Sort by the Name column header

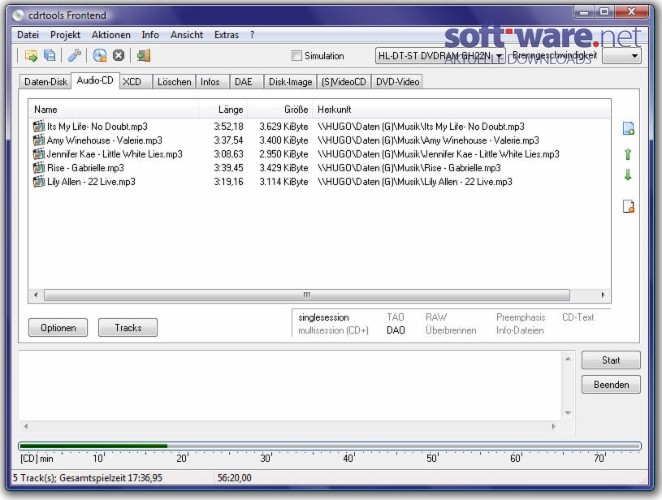[x=114, y=109]
